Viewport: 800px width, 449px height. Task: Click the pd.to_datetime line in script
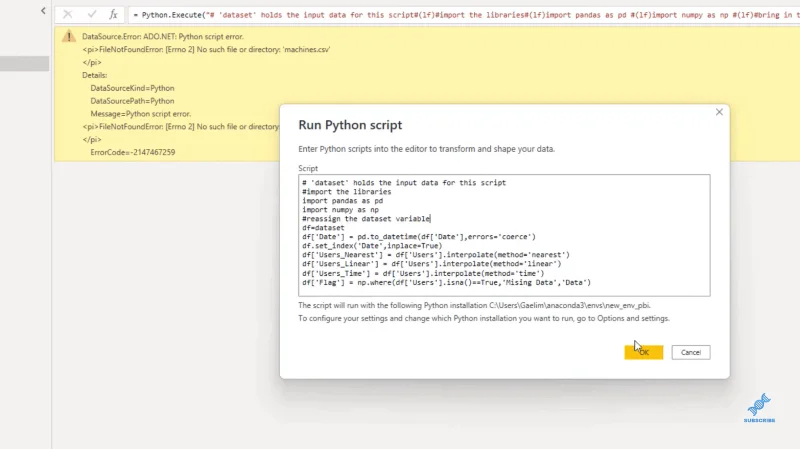pos(419,237)
